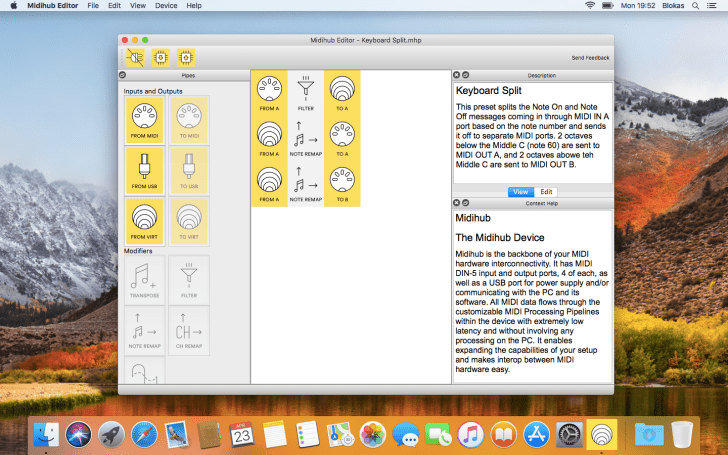Float the Description panel
Viewport: 728px width, 455px height.
tap(465, 75)
